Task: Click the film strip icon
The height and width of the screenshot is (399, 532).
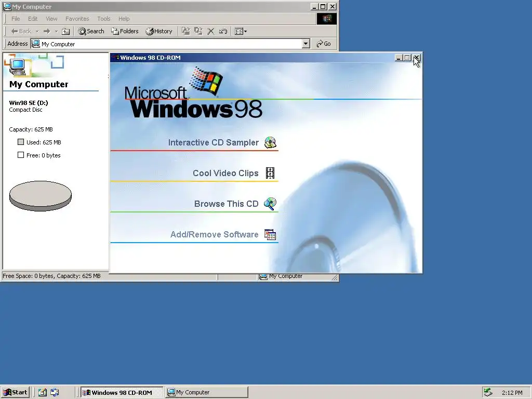Action: click(x=270, y=173)
